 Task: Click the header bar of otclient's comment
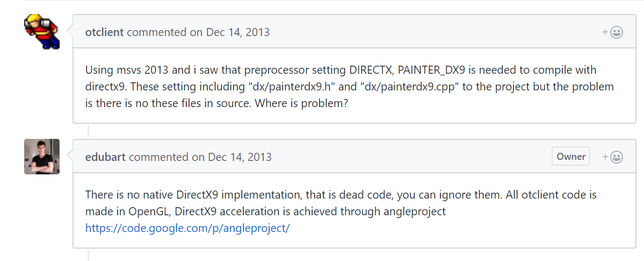point(354,32)
